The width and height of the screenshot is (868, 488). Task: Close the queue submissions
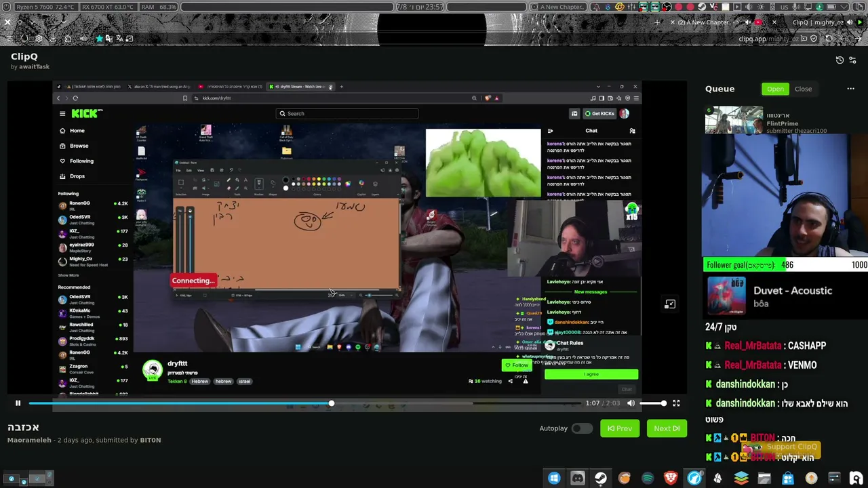point(804,89)
